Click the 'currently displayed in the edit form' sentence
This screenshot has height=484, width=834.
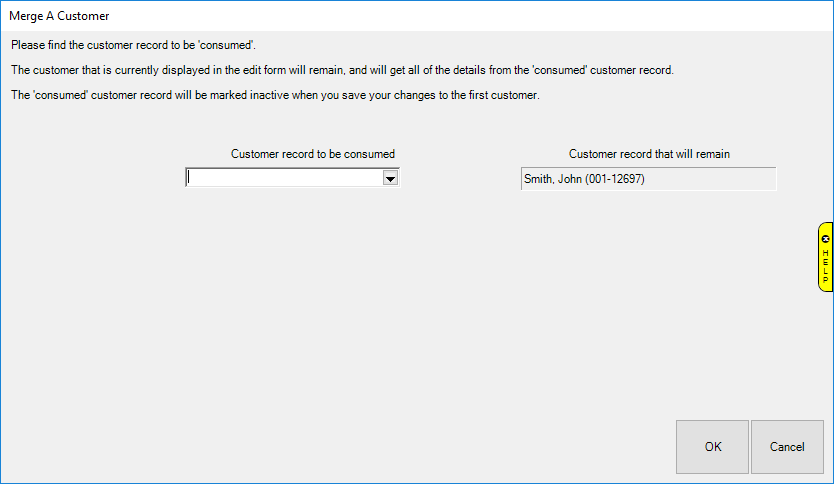point(343,70)
